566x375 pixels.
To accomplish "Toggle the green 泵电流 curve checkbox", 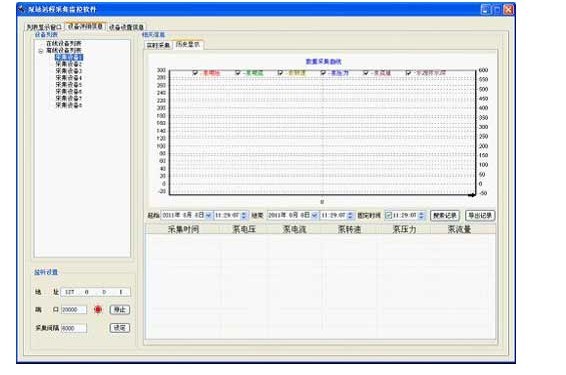I will coord(238,73).
